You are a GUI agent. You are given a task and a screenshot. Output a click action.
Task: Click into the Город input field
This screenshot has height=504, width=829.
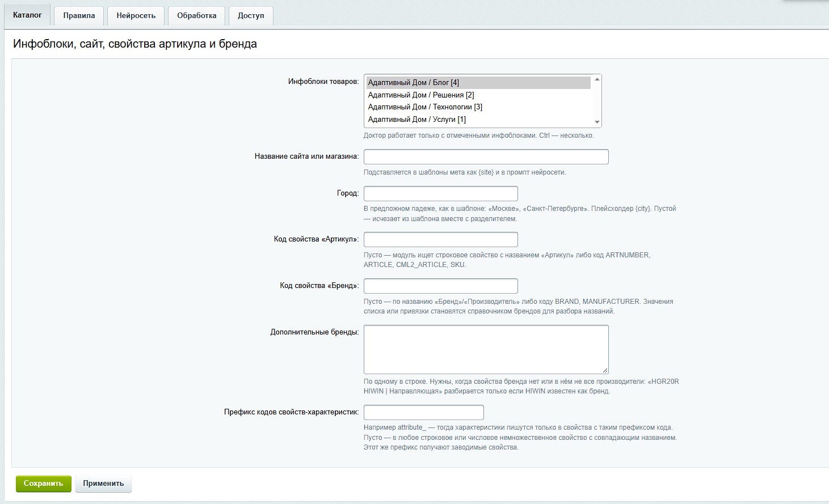point(441,193)
